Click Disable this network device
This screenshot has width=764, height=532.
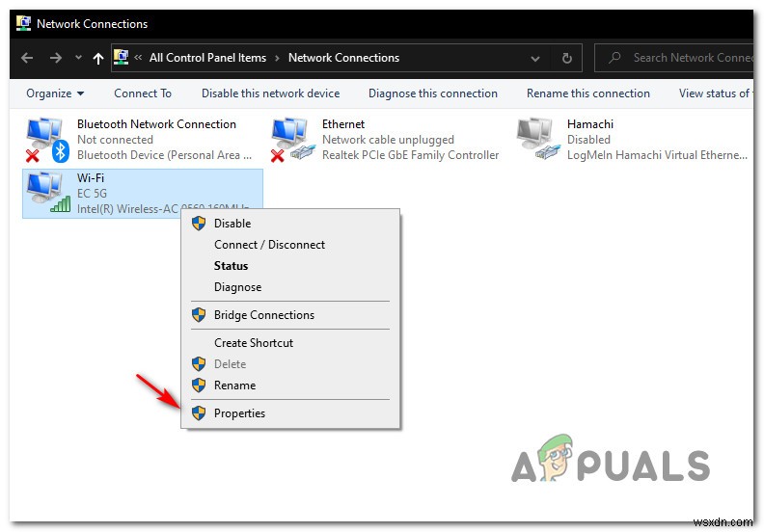tap(270, 93)
